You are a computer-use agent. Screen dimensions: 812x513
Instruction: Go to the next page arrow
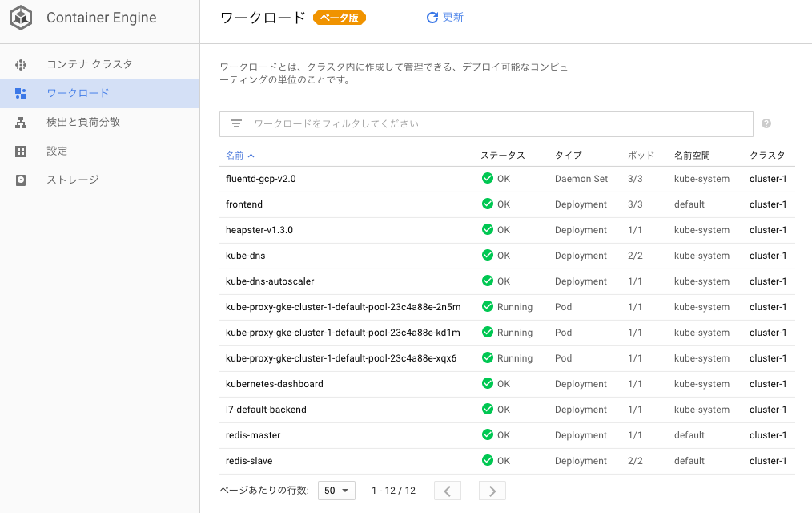(492, 491)
